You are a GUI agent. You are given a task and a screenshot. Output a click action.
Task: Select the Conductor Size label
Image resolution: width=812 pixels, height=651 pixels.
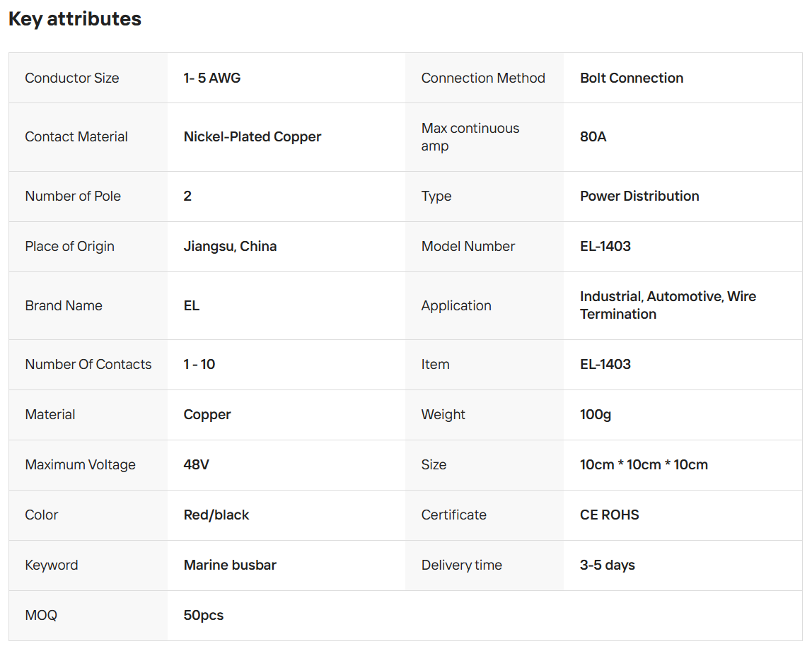point(72,78)
